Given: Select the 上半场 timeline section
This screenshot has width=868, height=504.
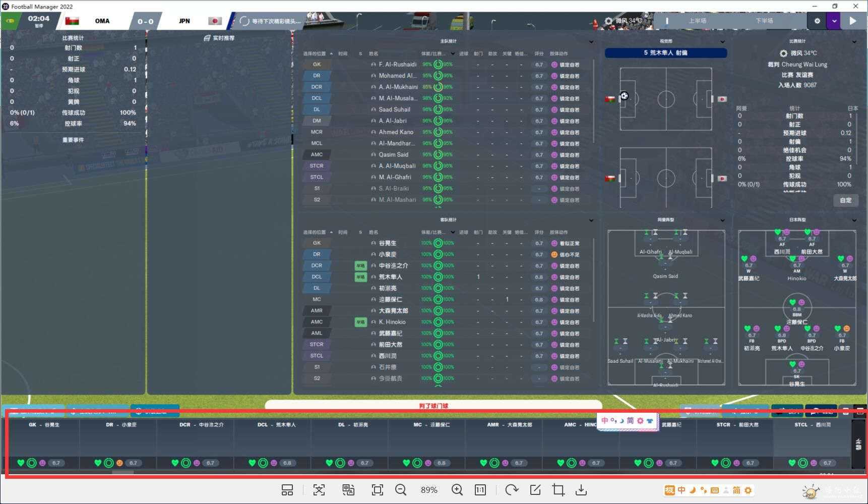Looking at the screenshot, I should (697, 21).
